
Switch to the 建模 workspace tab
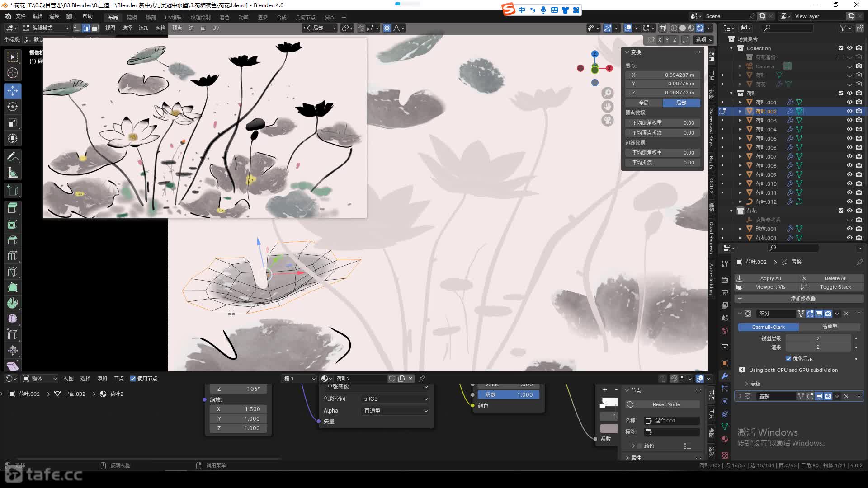point(132,17)
